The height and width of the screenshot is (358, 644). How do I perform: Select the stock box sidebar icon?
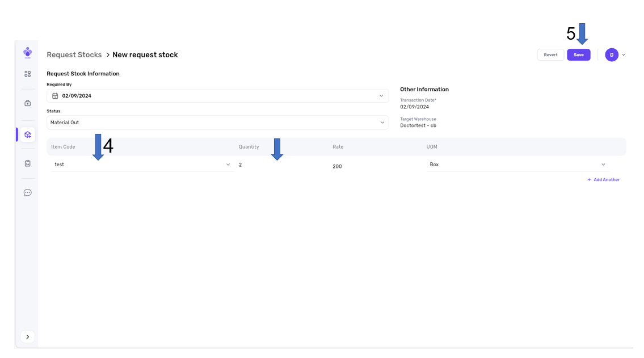pyautogui.click(x=27, y=134)
